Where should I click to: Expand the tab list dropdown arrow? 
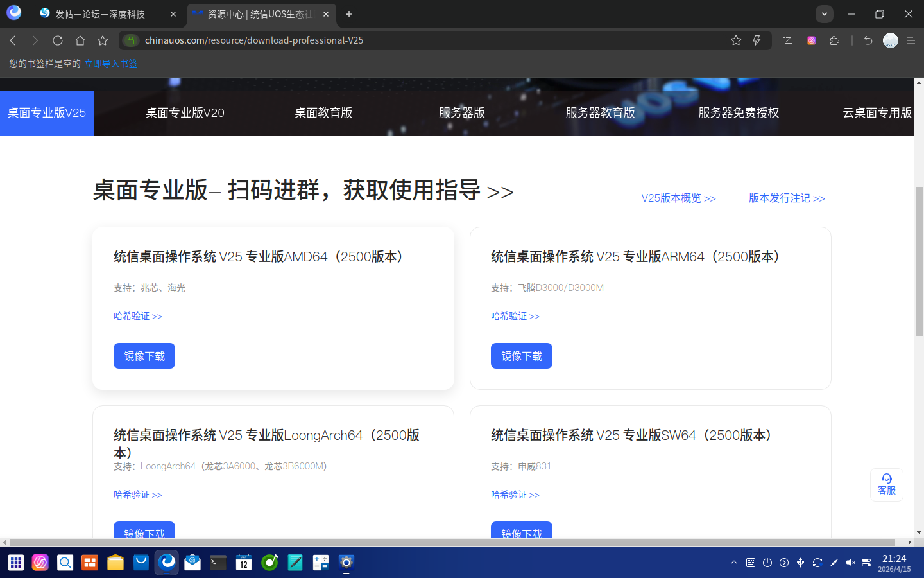825,14
